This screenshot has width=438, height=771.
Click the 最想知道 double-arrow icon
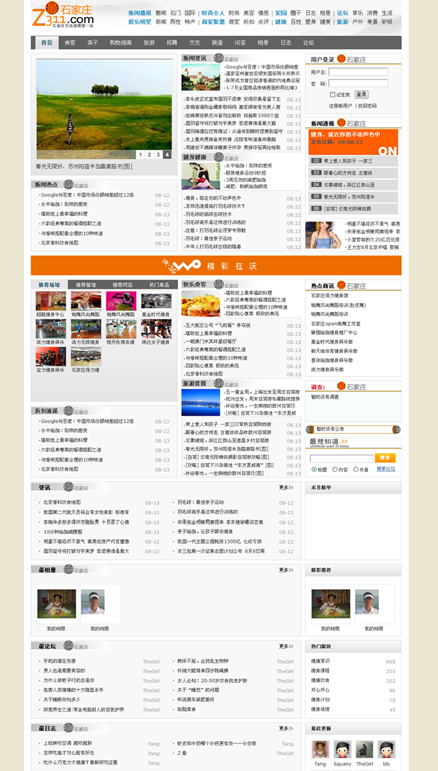[x=344, y=442]
